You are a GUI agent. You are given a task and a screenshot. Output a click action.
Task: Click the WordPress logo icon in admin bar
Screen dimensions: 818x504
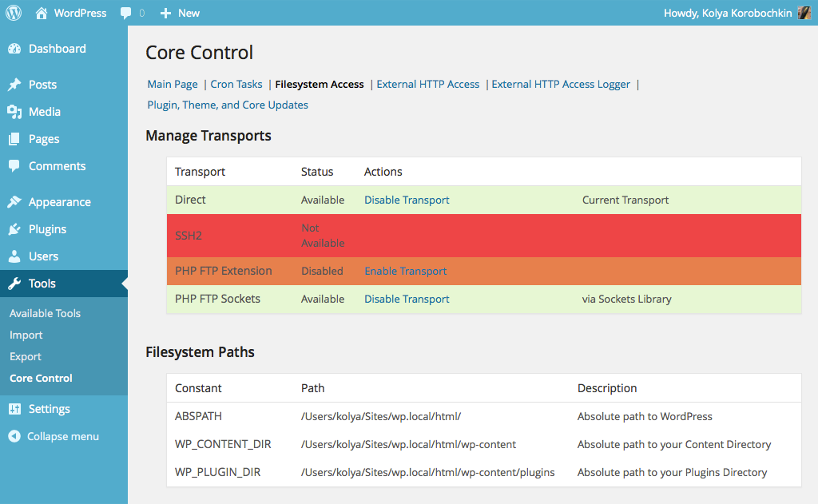point(14,13)
